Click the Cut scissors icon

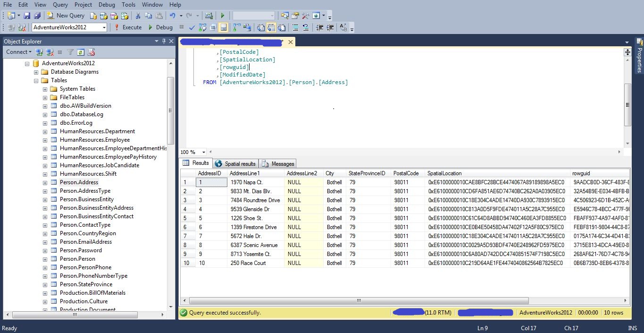[x=138, y=16]
